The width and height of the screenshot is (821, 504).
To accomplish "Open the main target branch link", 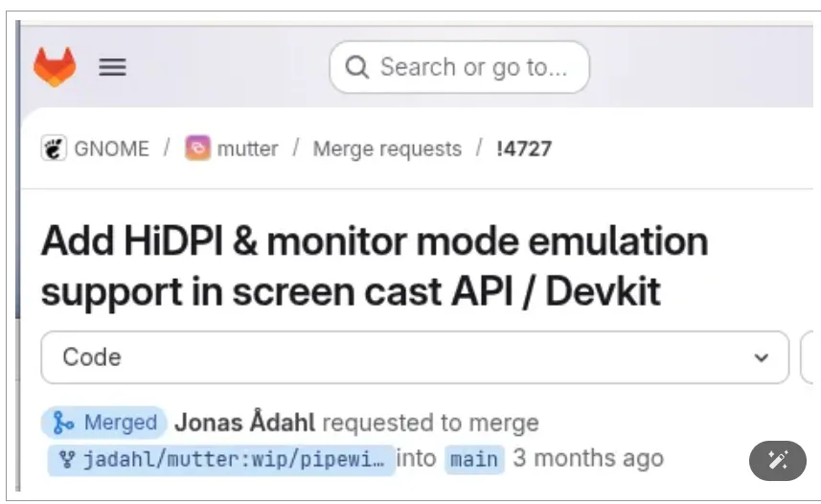I will [474, 459].
